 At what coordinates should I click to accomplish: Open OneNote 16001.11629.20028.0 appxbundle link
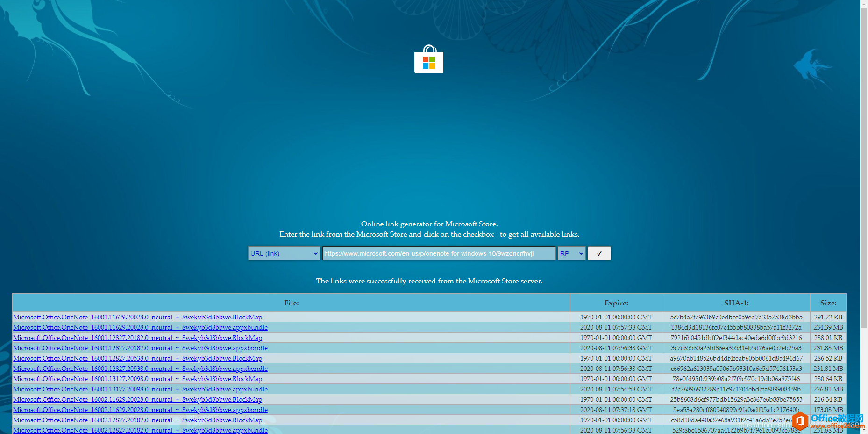pyautogui.click(x=141, y=327)
